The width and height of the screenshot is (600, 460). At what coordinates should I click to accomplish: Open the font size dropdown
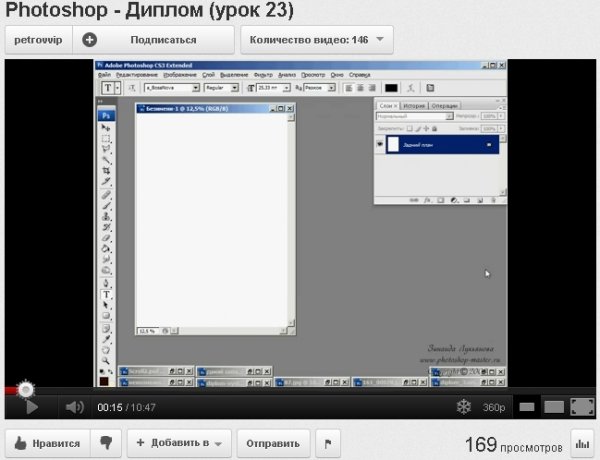point(286,88)
